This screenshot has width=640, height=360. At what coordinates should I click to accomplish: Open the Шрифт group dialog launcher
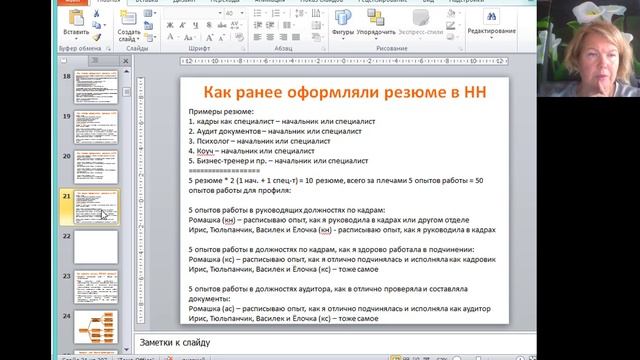(x=243, y=49)
